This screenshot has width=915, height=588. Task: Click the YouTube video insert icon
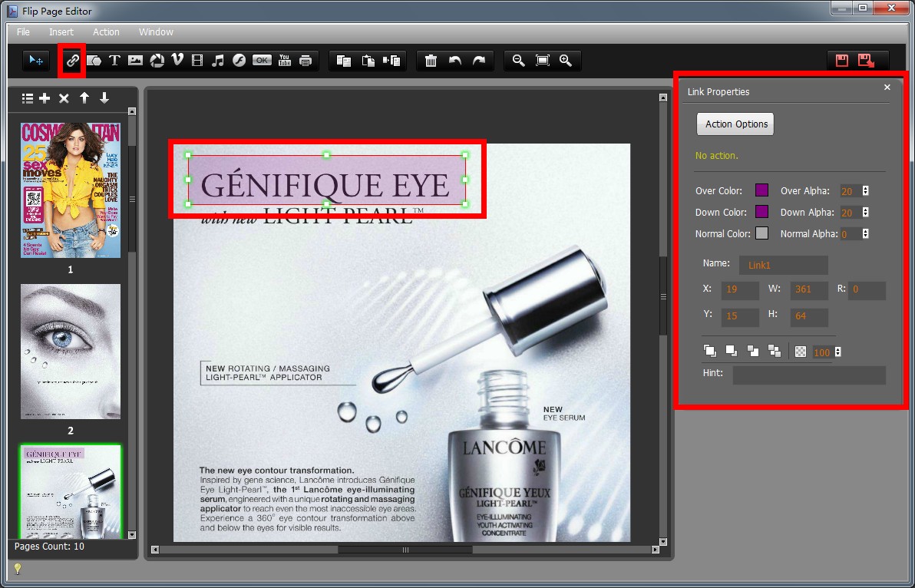(285, 61)
